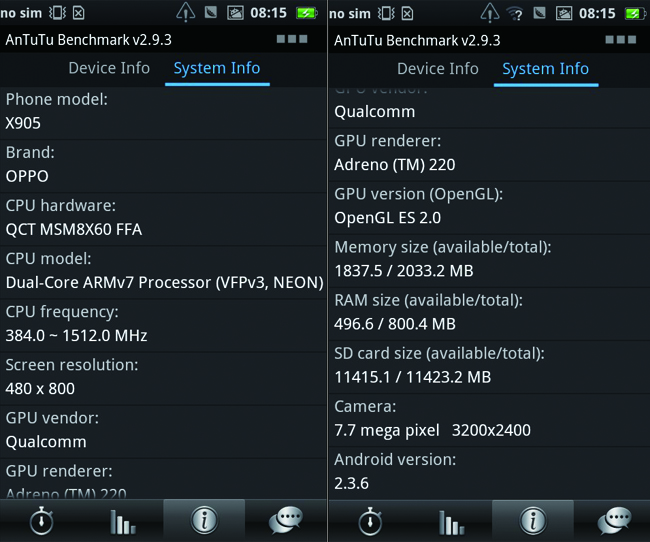Tap AnTuTu Benchmark v2.9.3 title in left screen
The height and width of the screenshot is (542, 650).
(x=88, y=40)
